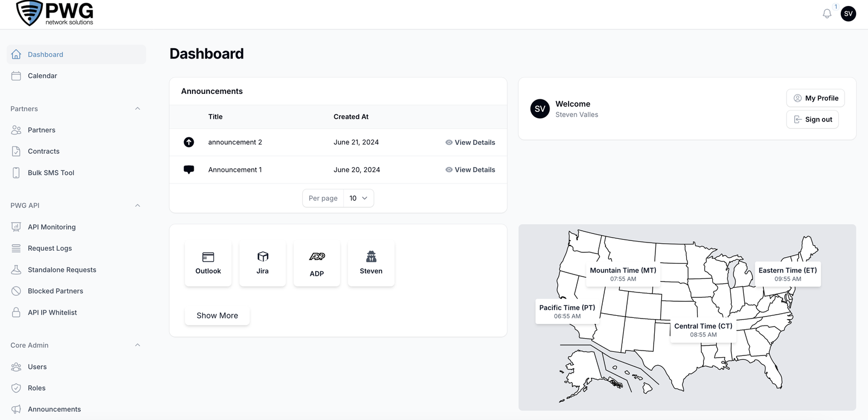This screenshot has height=420, width=868.
Task: Click the Mountain Time (MT) map label
Action: 623,274
